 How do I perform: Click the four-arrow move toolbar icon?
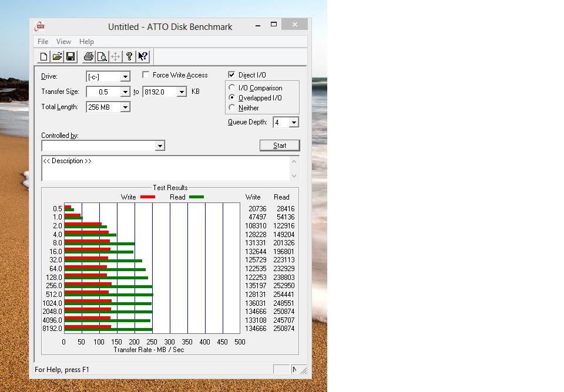[x=116, y=56]
